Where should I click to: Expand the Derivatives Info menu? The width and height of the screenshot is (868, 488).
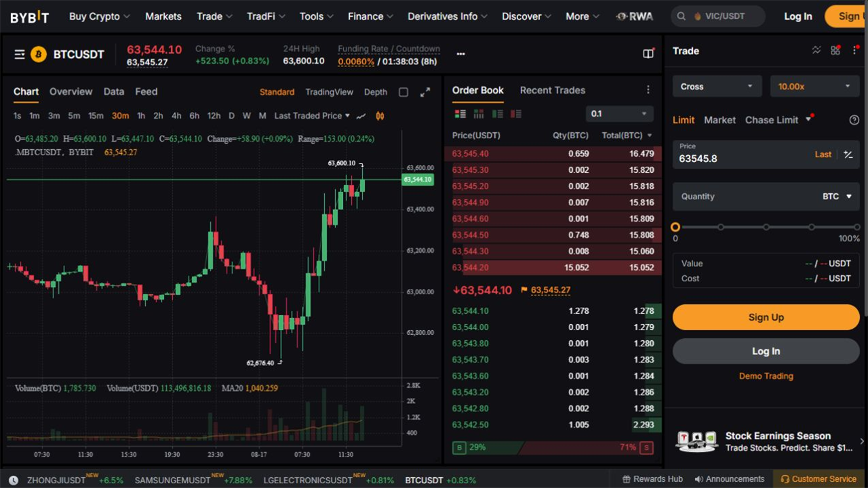tap(448, 16)
